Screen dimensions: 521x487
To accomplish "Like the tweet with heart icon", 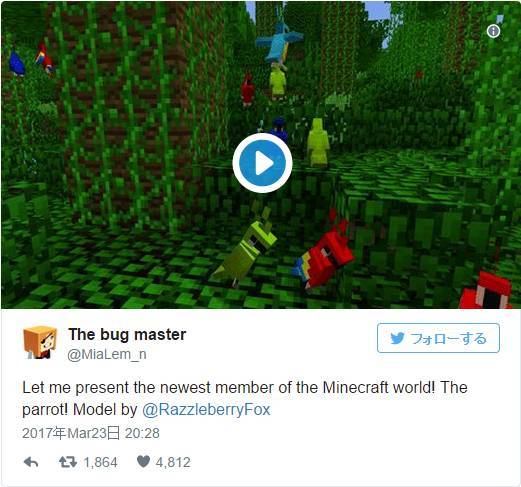I will pyautogui.click(x=143, y=462).
